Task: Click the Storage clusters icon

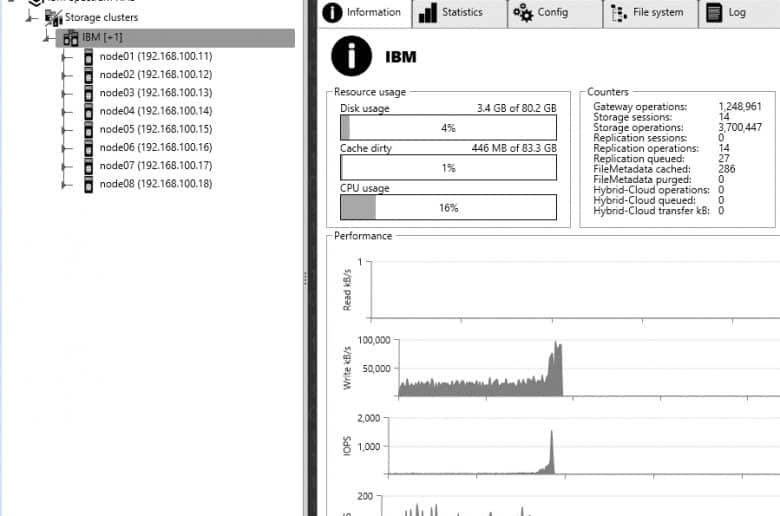Action: pyautogui.click(x=53, y=17)
